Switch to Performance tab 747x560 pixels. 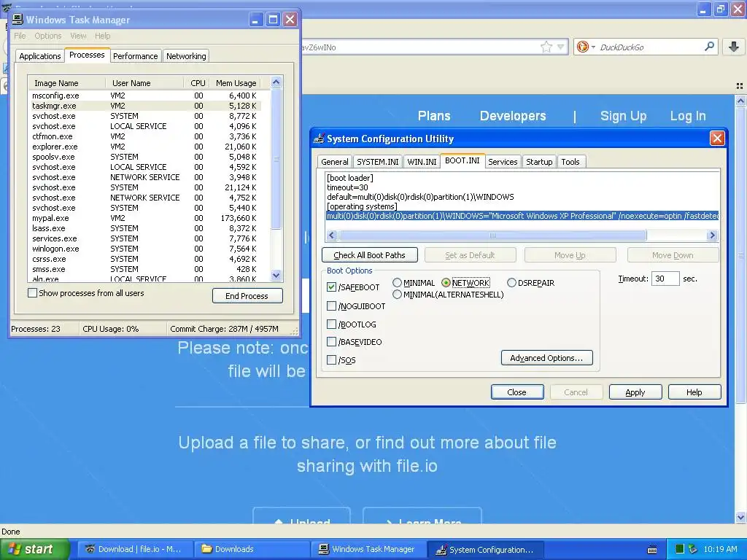coord(135,56)
